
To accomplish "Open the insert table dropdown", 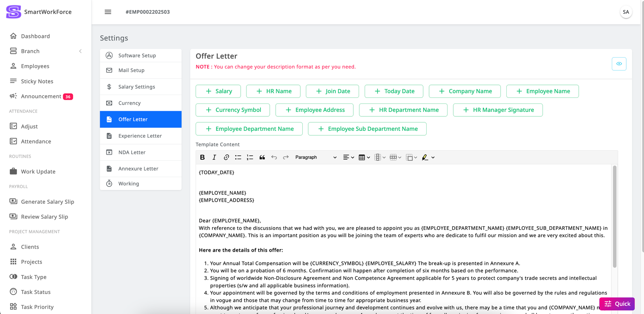I will click(x=364, y=157).
